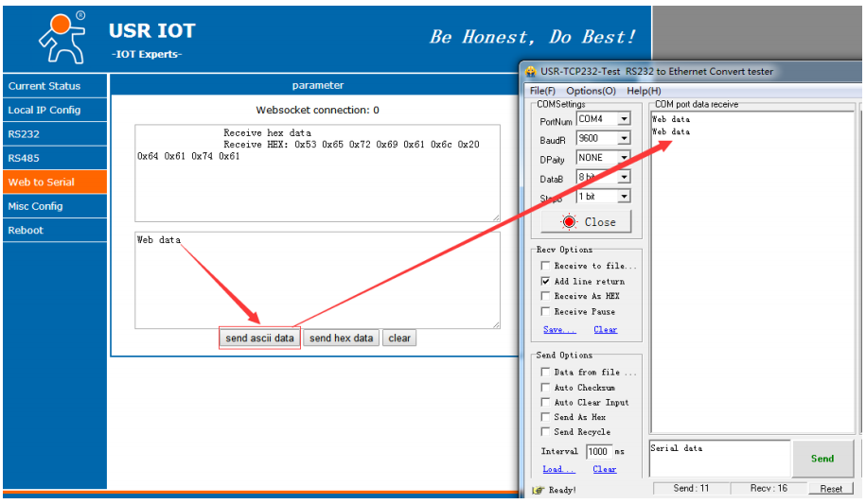Click the Reset counter button

[x=831, y=489]
